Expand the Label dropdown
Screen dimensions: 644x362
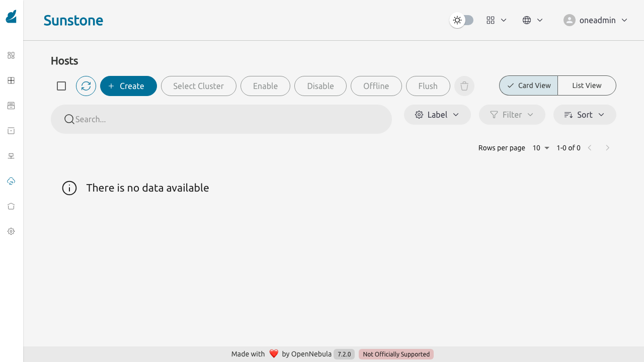coord(437,115)
